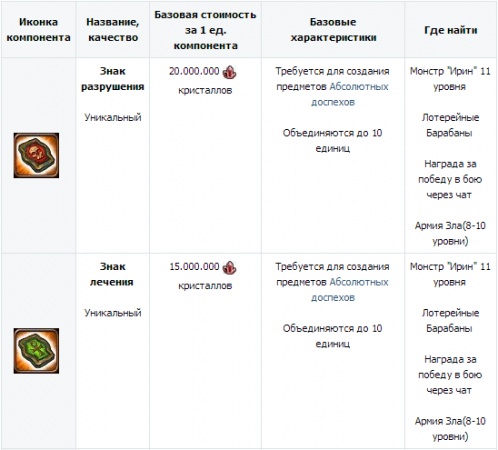Click Уникальный quality under Знак лечения
Image resolution: width=498 pixels, height=450 pixels.
[x=113, y=313]
